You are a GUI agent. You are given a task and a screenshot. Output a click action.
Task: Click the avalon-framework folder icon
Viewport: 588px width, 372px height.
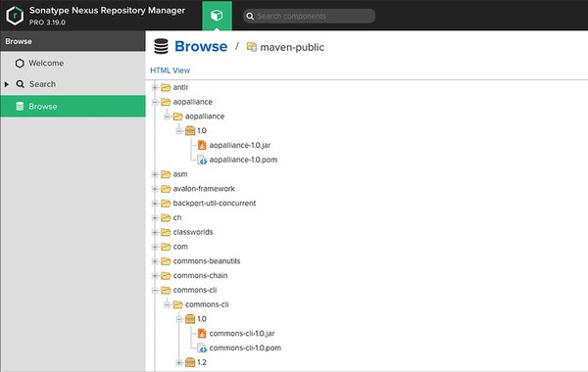pos(166,189)
